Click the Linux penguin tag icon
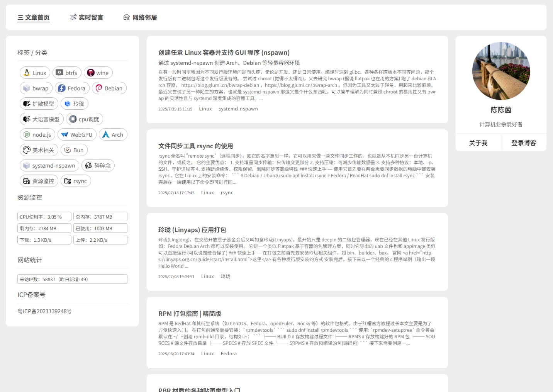 (27, 73)
